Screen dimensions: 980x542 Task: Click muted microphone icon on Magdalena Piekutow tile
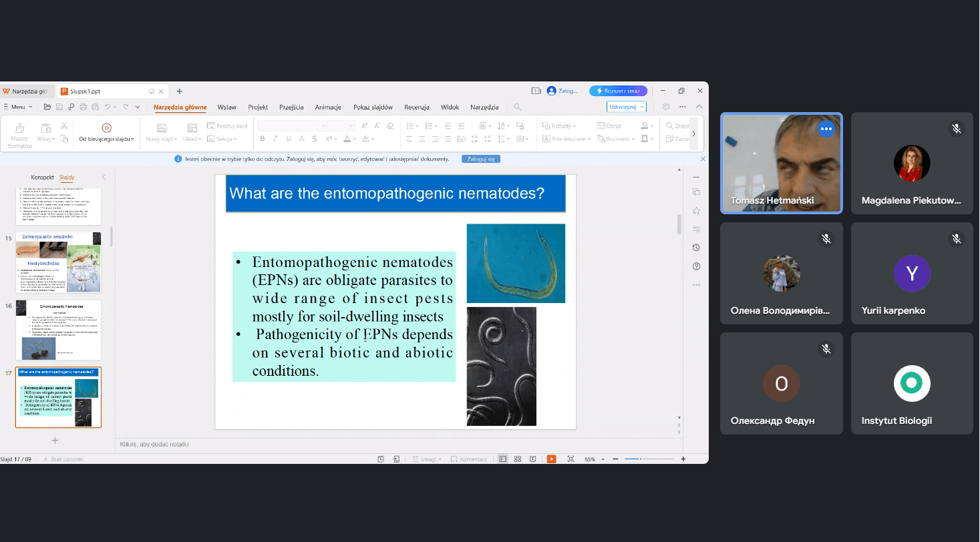coord(957,129)
